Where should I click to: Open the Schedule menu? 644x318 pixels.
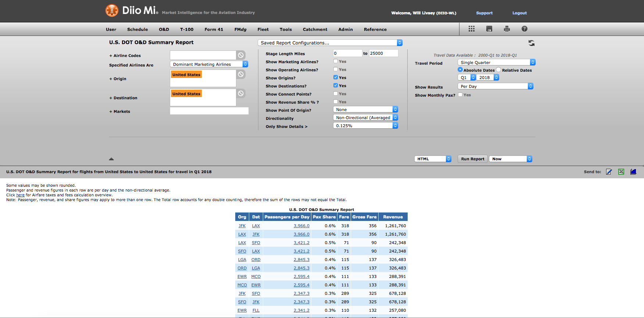point(137,29)
